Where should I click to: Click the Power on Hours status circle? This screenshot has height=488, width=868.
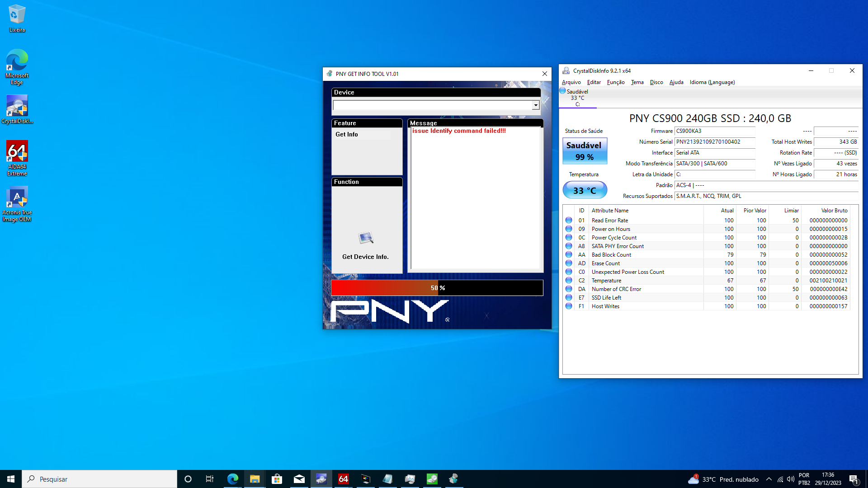click(569, 229)
